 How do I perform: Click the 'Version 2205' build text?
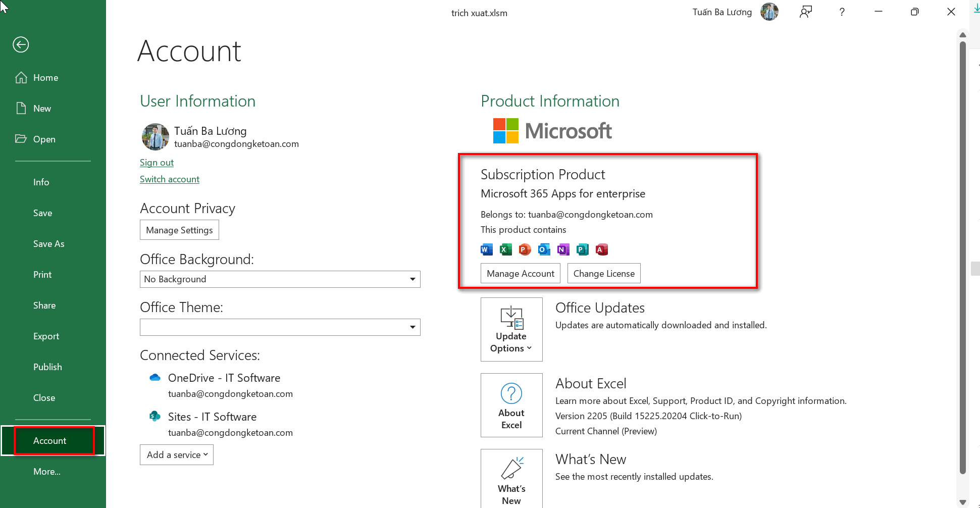648,416
